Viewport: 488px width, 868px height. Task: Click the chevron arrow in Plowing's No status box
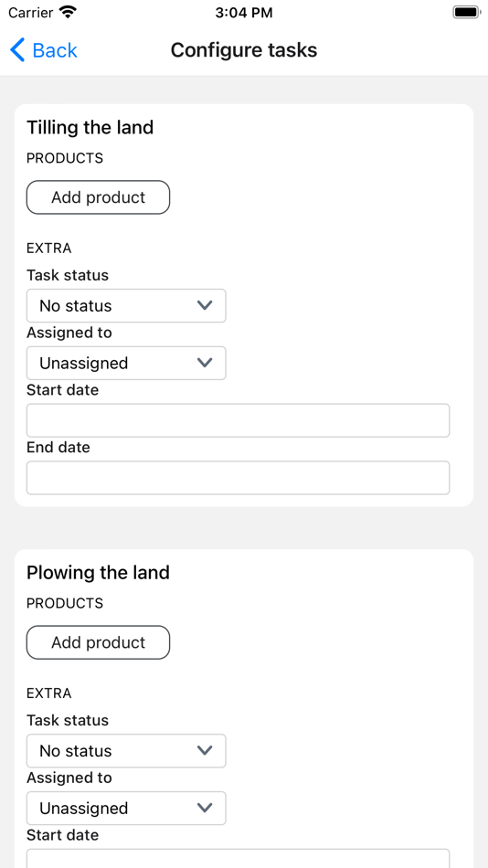pos(205,751)
